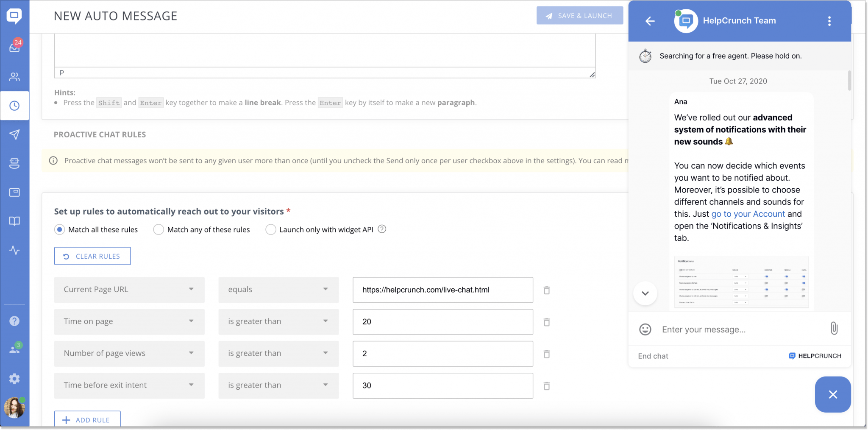Select Match all these rules
Screen dimensions: 868x430
[60, 229]
